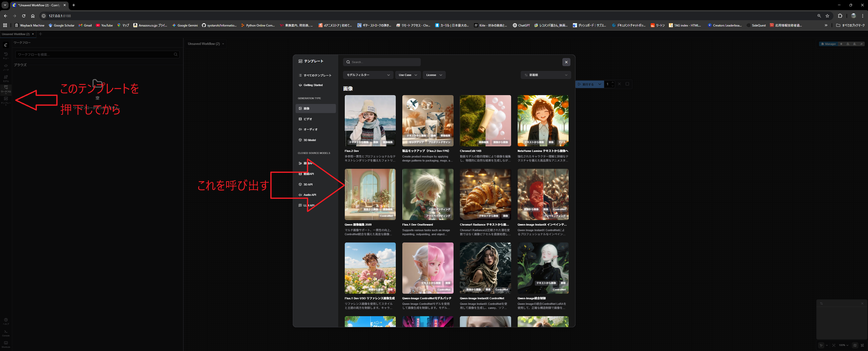
Task: Click the share arrow icon beside Manager
Action: 861,44
